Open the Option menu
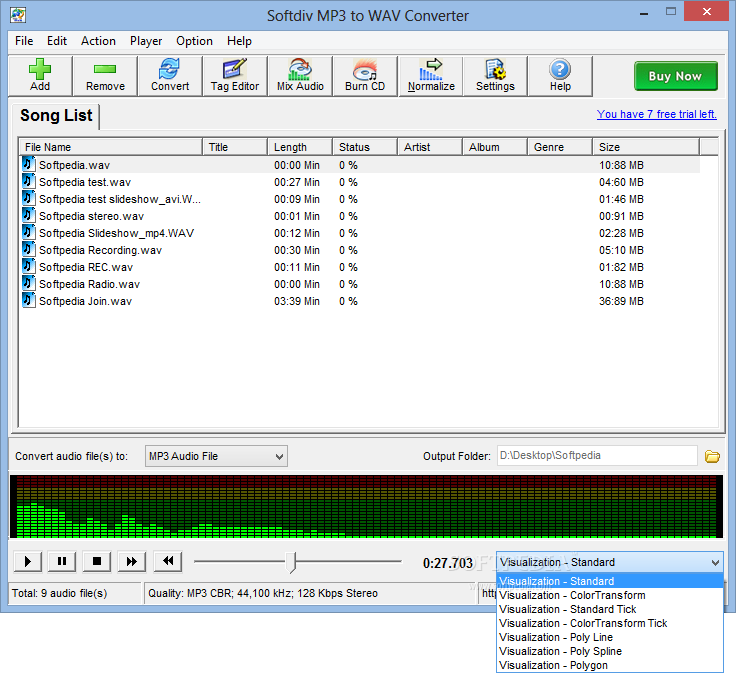 tap(194, 41)
